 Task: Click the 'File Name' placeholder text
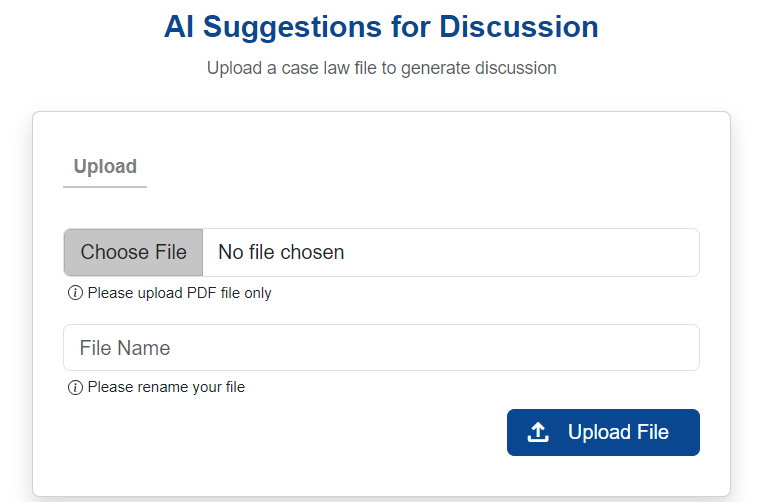point(125,348)
